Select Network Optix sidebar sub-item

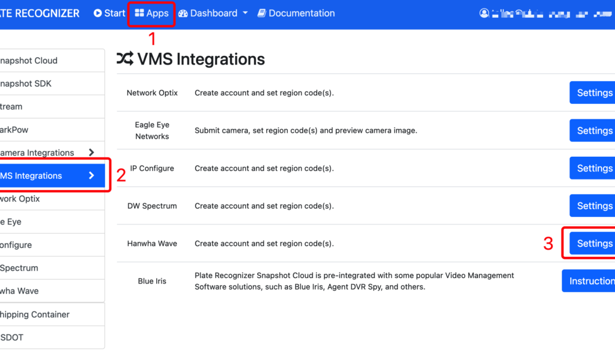(20, 199)
